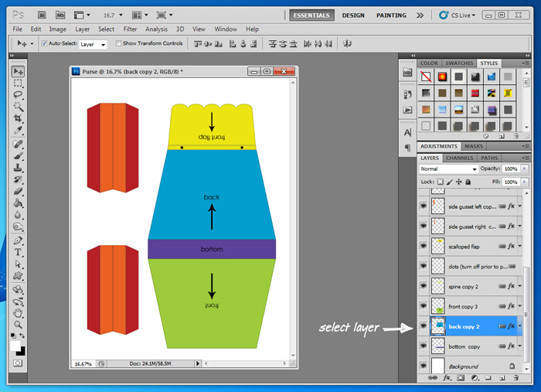Show more workspaces double chevron
Viewport: 541px width, 392px height.
420,15
